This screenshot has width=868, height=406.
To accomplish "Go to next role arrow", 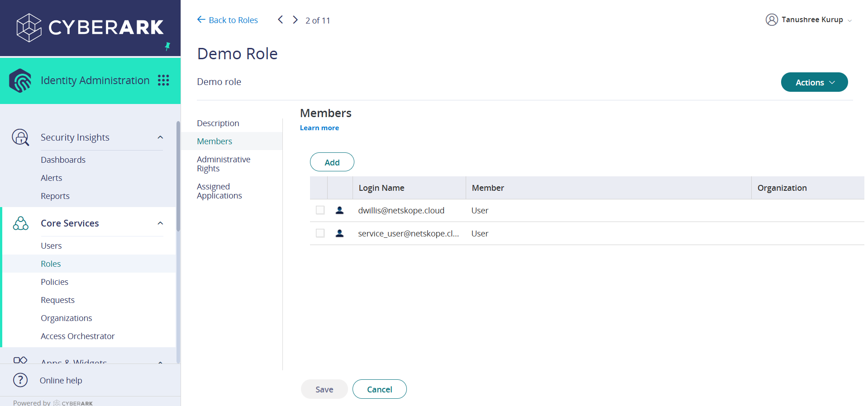I will tap(295, 20).
